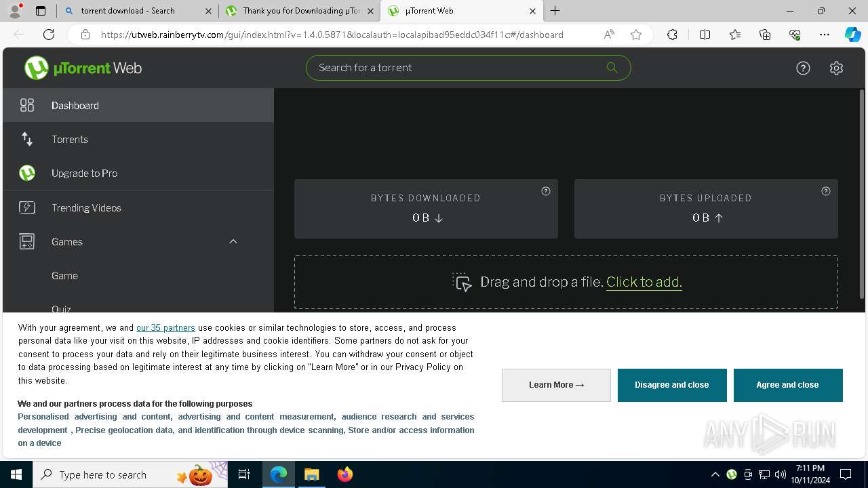Click the µTorrent system tray icon
This screenshot has width=868, height=488.
[732, 474]
